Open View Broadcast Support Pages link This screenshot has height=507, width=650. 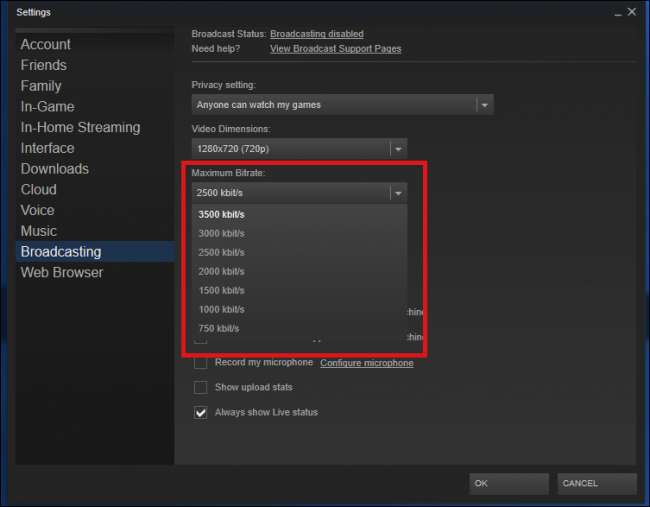[x=336, y=49]
